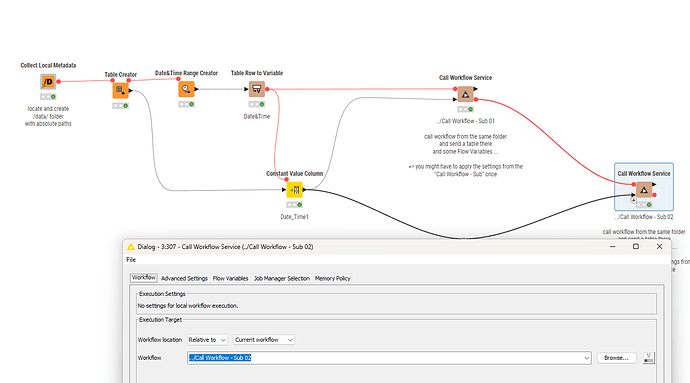Click the Constant Value Column node icon

pos(294,190)
